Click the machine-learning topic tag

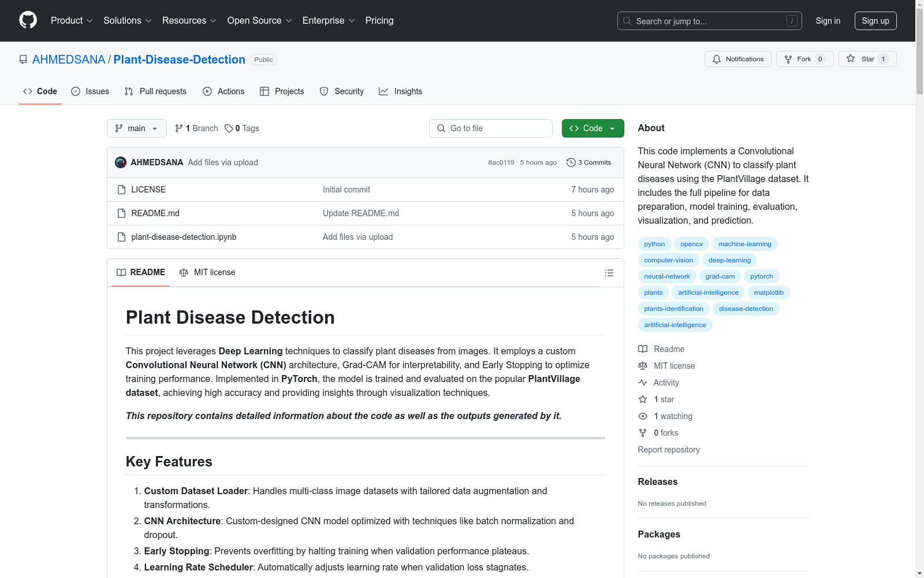[745, 244]
